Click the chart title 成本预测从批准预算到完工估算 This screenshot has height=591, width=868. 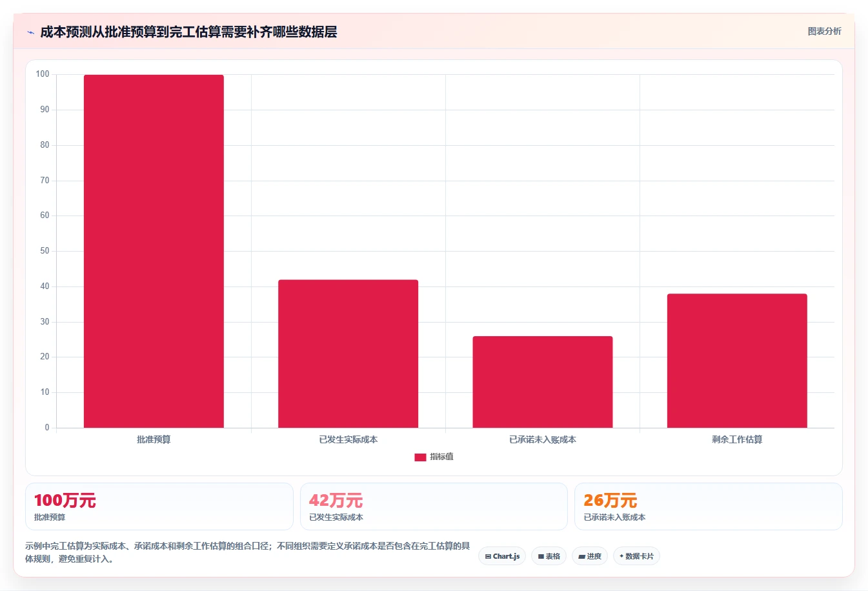[188, 32]
